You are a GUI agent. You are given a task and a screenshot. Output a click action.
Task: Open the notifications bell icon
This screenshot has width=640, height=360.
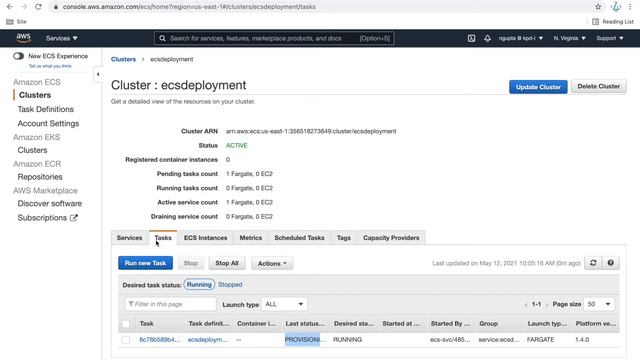(487, 38)
